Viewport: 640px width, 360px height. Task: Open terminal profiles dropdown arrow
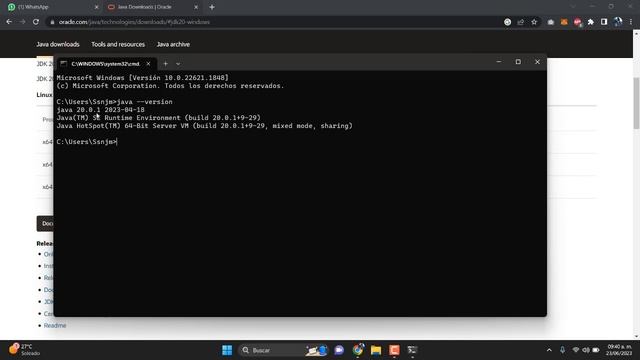click(178, 64)
